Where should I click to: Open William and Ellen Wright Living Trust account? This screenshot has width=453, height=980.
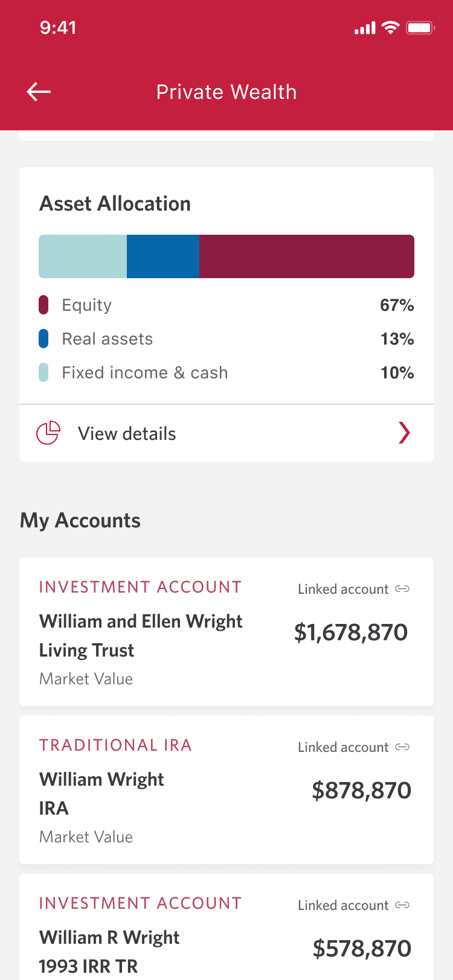[141, 635]
